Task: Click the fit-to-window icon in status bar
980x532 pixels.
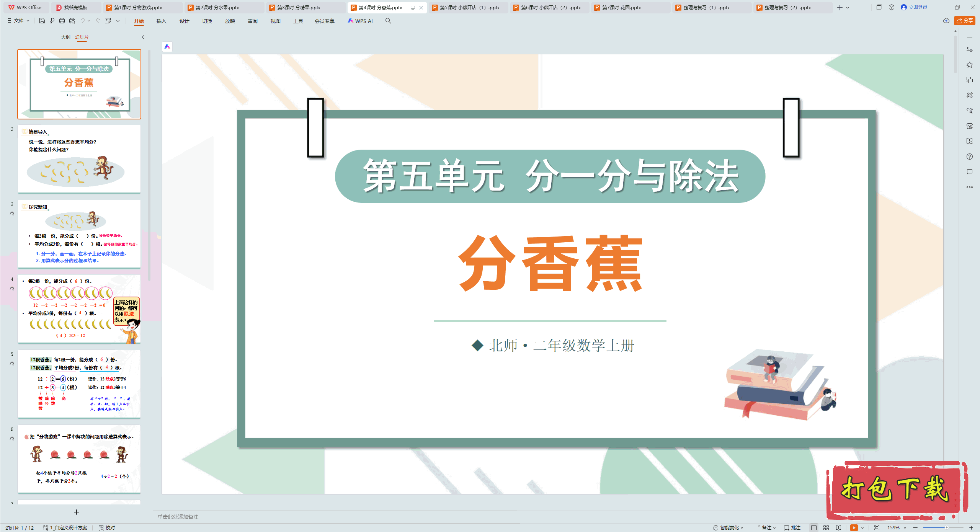Action: [877, 527]
